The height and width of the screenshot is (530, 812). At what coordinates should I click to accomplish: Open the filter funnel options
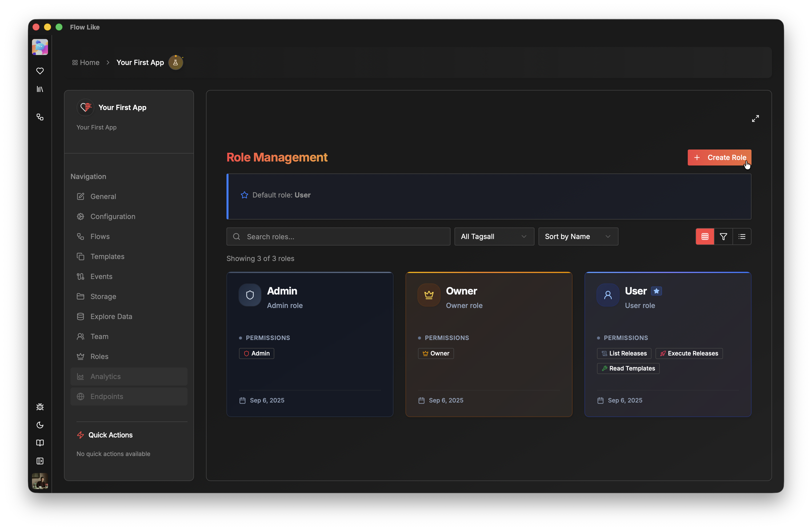pyautogui.click(x=724, y=236)
